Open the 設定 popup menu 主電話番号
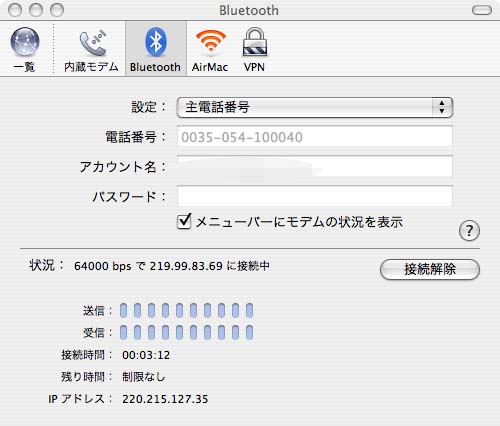Image resolution: width=500 pixels, height=426 pixels. 315,108
